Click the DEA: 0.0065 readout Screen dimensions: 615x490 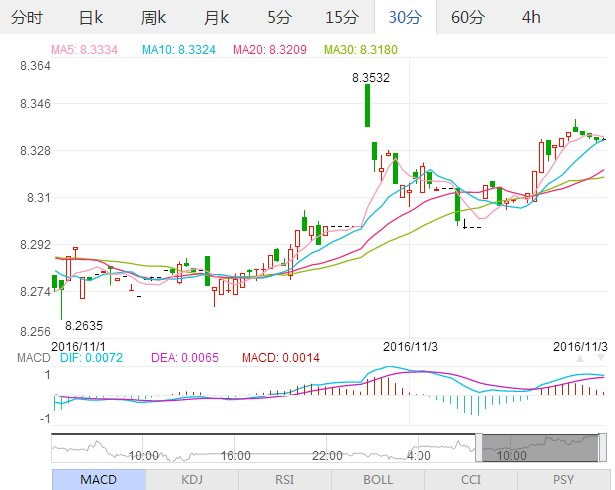click(185, 358)
